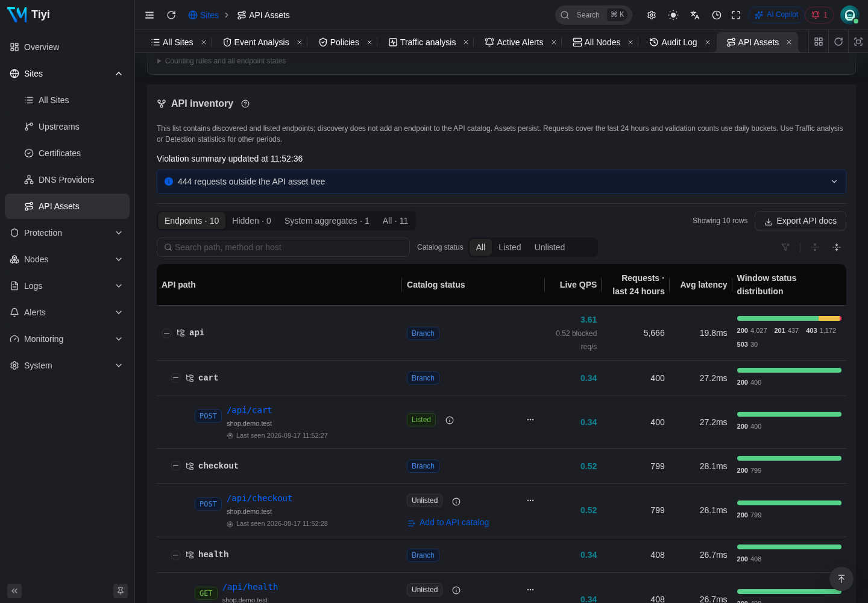
Task: Open the user avatar menu
Action: pos(850,15)
